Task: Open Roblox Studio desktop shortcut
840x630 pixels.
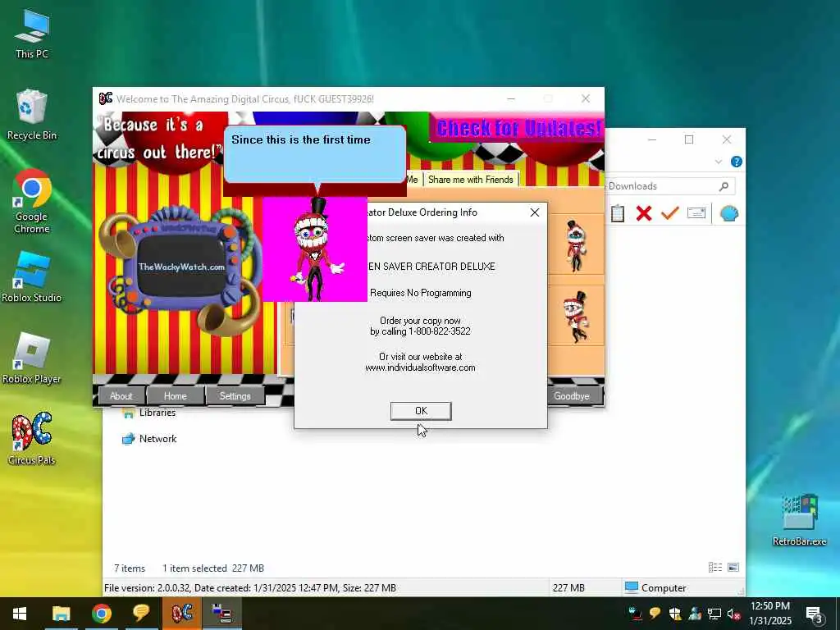Action: point(32,277)
